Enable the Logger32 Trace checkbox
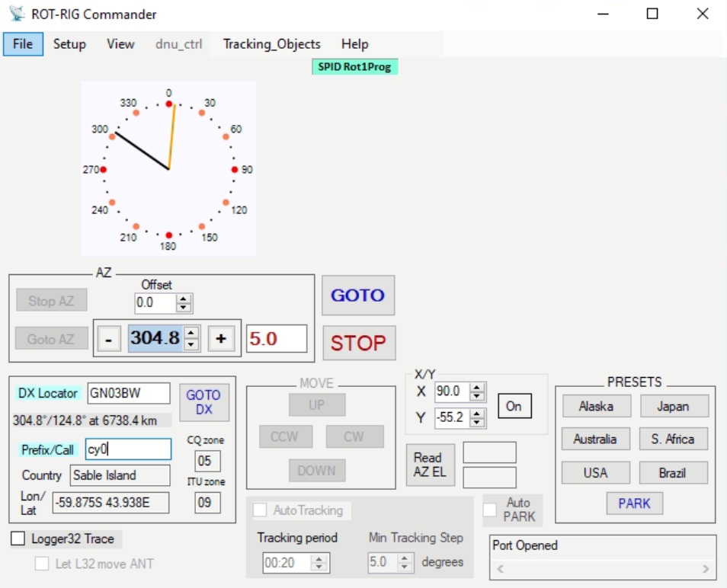 coord(18,538)
